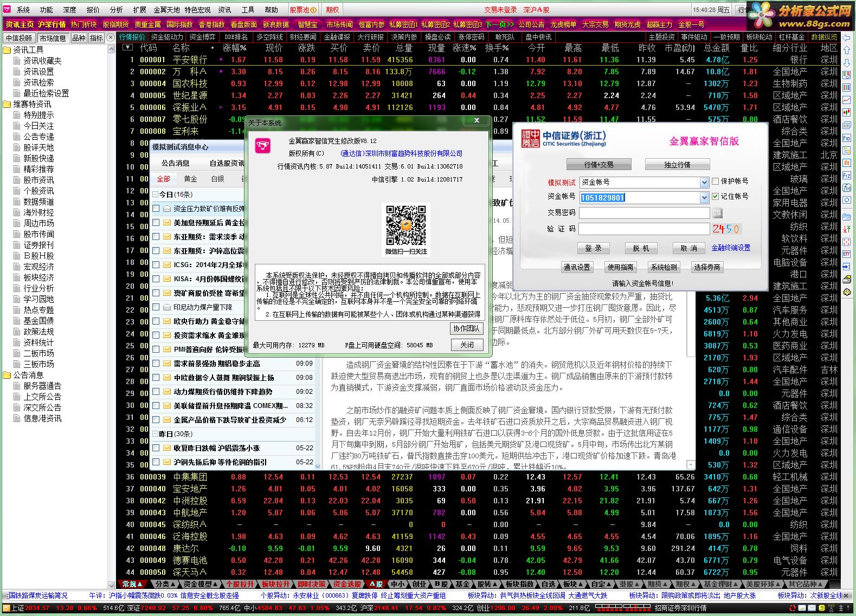Click document icon next to 三板市场
The height and width of the screenshot is (616, 856).
[x=17, y=364]
